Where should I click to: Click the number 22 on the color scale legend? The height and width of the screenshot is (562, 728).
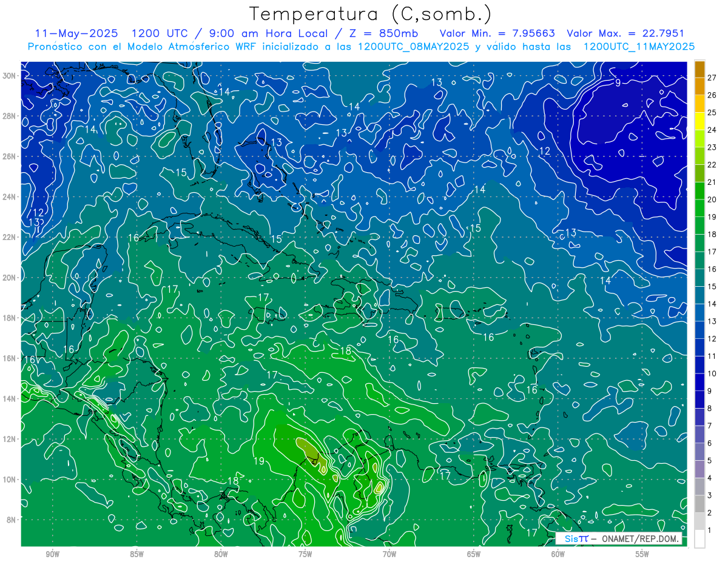(x=712, y=165)
